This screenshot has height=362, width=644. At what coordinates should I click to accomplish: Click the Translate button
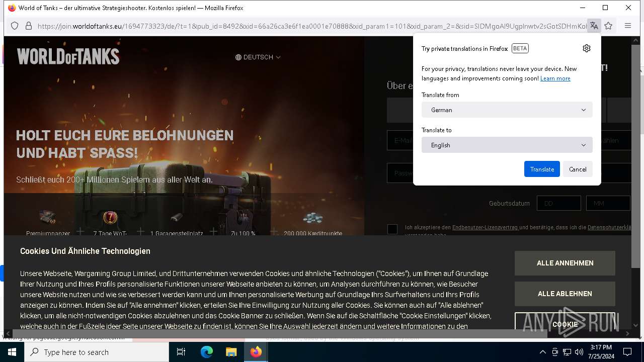coord(542,169)
